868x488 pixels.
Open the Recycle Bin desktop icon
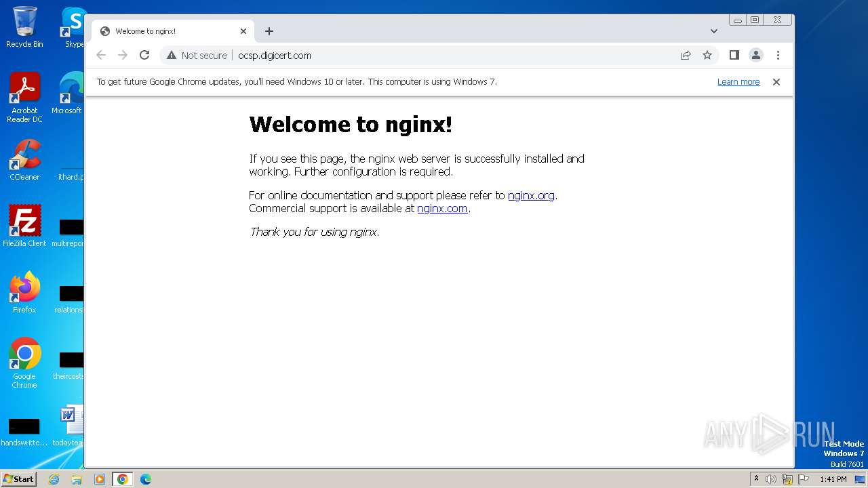[24, 27]
